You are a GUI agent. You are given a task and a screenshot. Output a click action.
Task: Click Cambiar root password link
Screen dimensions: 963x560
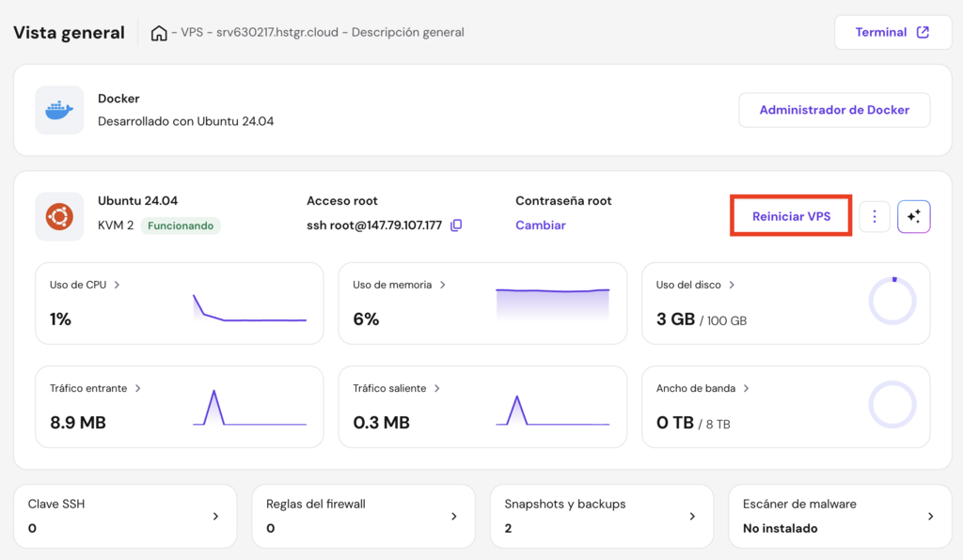(x=541, y=226)
